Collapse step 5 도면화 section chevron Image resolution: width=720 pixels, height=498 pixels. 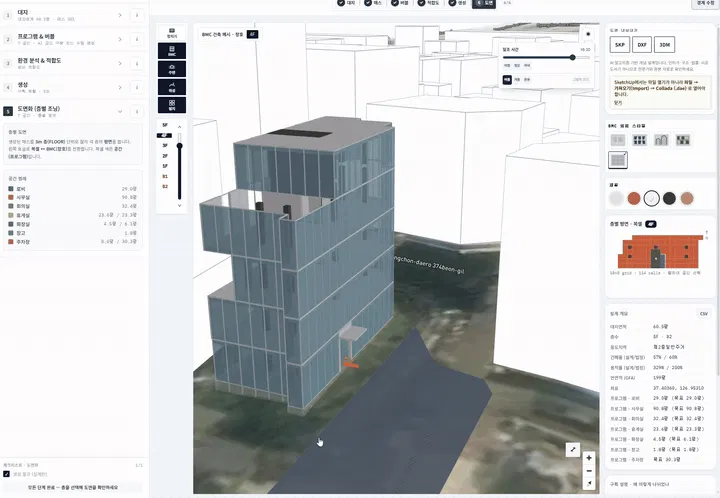120,111
